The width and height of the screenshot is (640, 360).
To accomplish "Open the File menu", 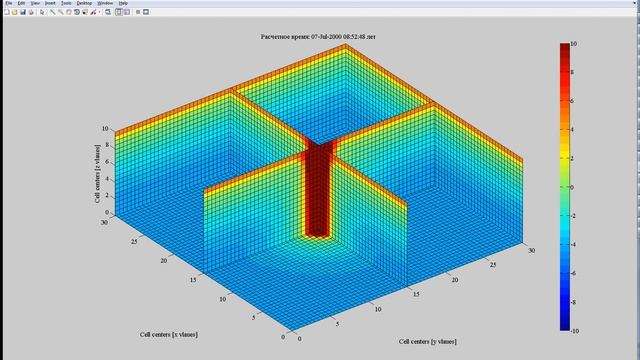I will 9,3.
